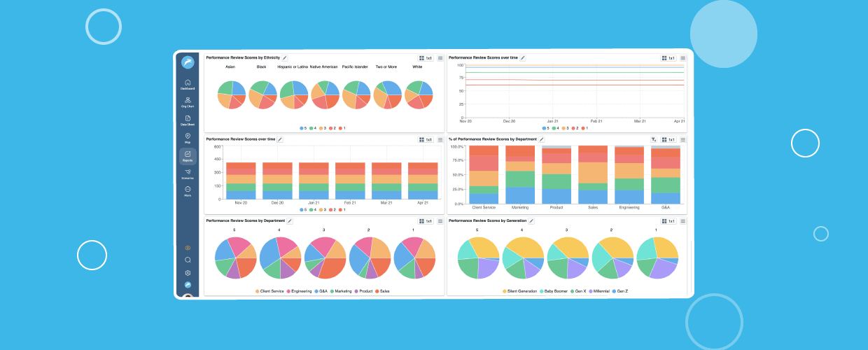
Task: Click blue score 5 legend swatch under Ethnicity
Action: pos(302,128)
